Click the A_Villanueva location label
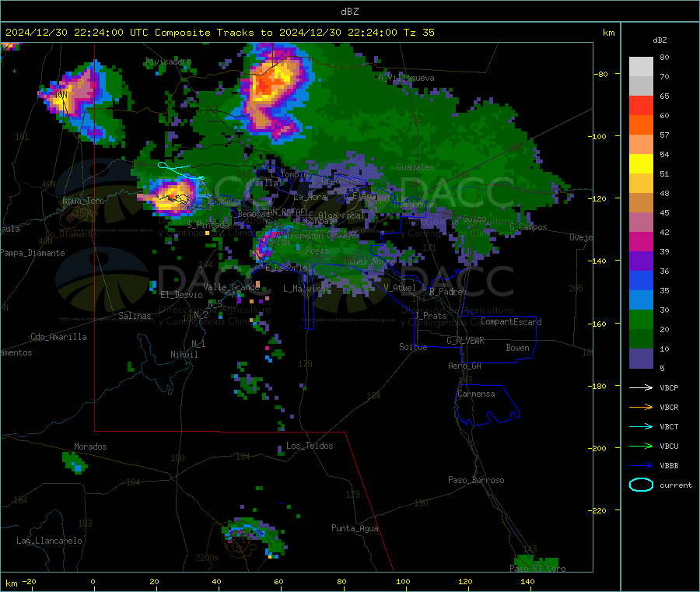The width and height of the screenshot is (700, 592). pos(406,78)
